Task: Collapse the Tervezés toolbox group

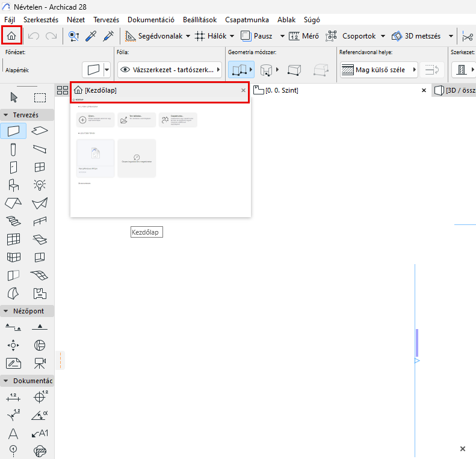Action: point(6,115)
